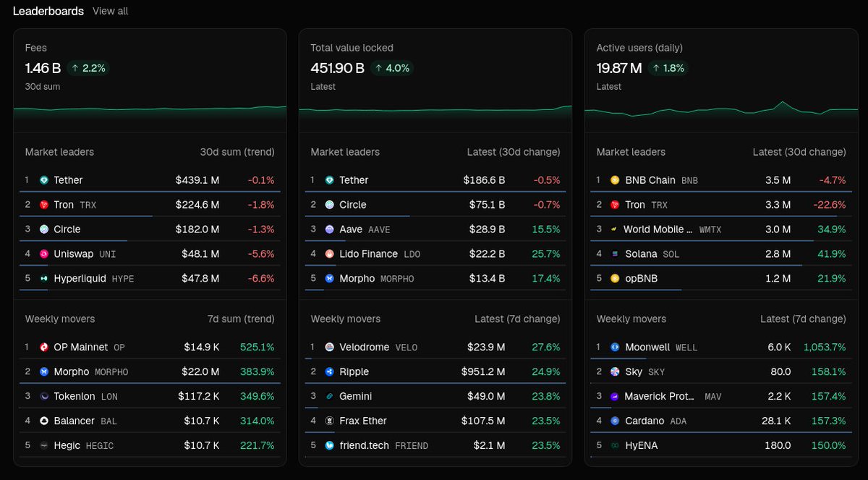Click the friend.tech logo icon
This screenshot has width=868, height=480.
[x=330, y=446]
